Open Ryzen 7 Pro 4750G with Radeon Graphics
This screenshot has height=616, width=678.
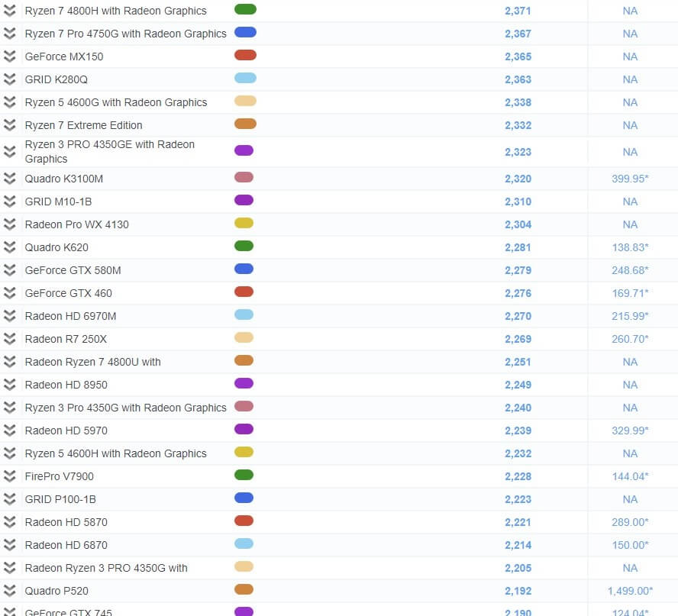[125, 34]
